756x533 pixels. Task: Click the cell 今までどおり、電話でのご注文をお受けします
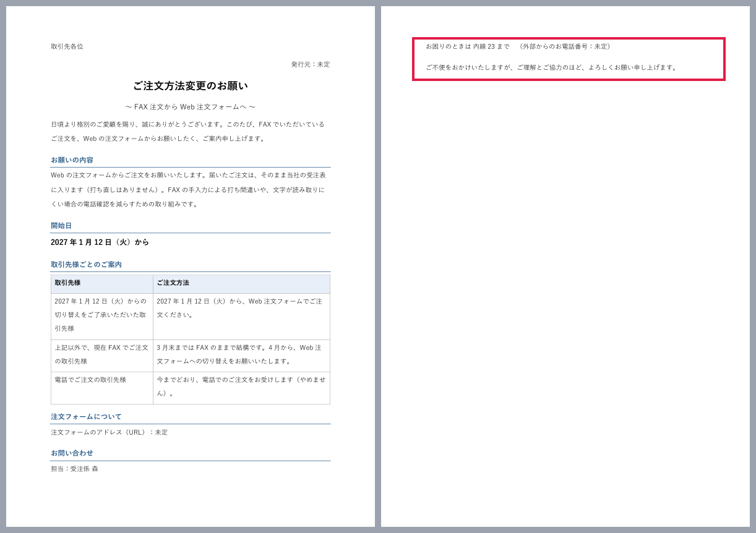coord(242,388)
